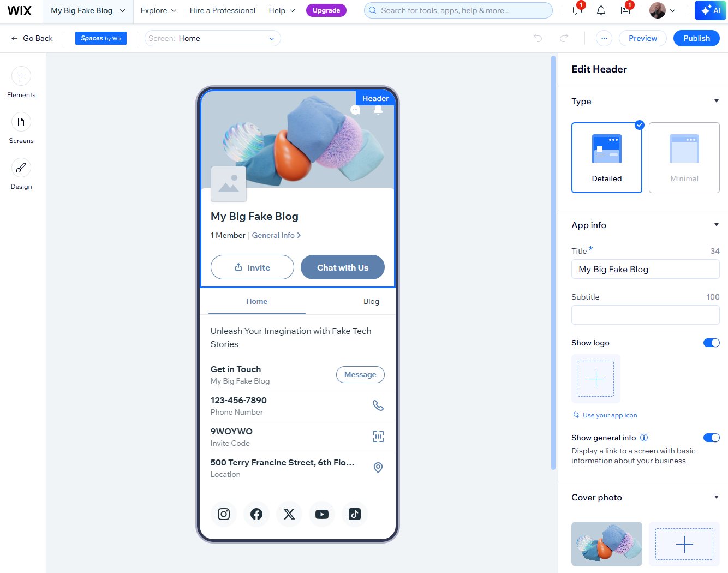The width and height of the screenshot is (728, 573).
Task: Click the Instagram social icon
Action: pos(223,514)
